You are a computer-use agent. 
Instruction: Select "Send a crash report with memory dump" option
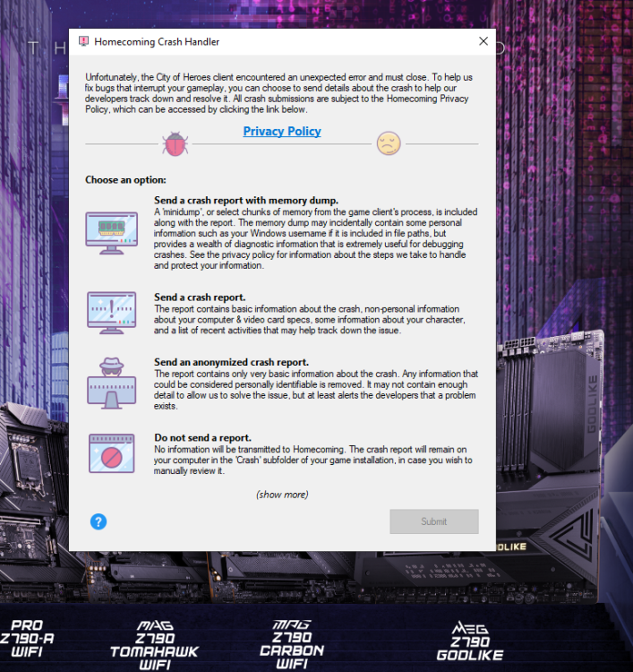pyautogui.click(x=246, y=200)
